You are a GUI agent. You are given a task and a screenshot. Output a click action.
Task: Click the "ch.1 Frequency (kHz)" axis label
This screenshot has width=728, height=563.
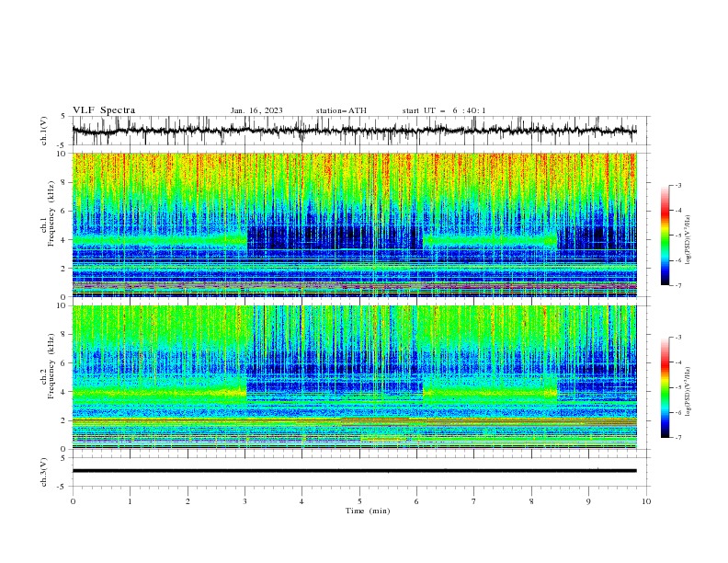coord(48,214)
